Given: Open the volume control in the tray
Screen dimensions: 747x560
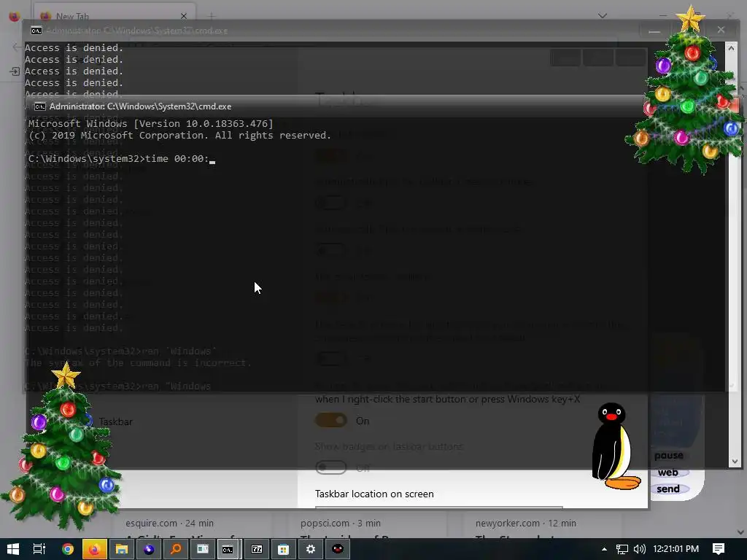Looking at the screenshot, I should pyautogui.click(x=639, y=549).
